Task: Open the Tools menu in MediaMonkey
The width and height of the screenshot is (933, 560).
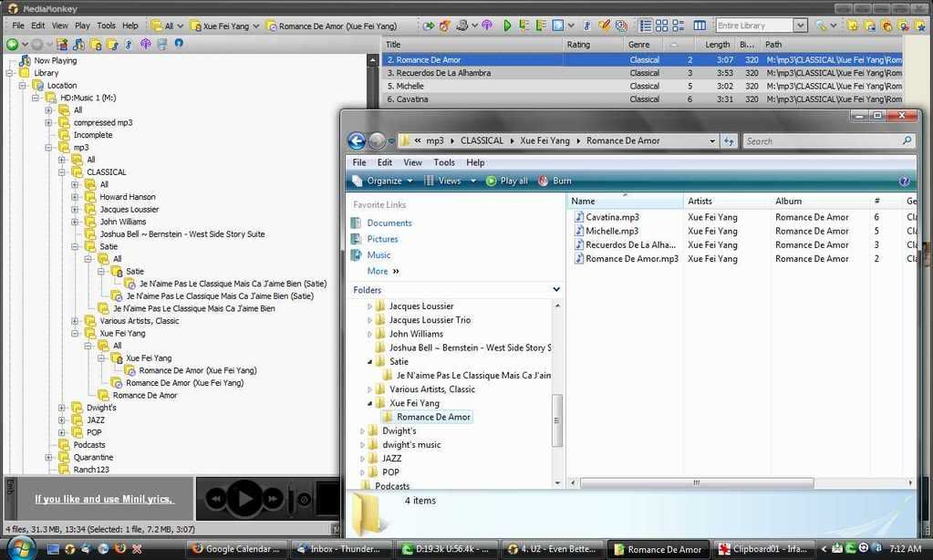Action: pos(106,26)
